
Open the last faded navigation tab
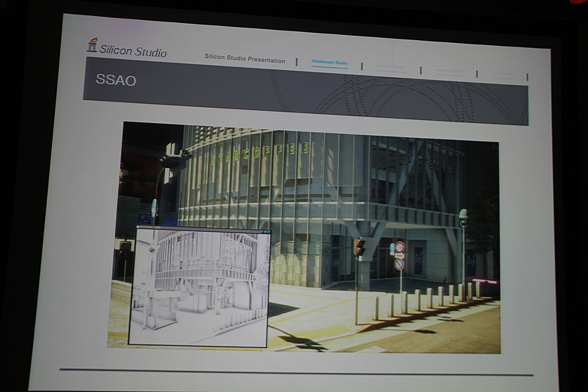click(503, 74)
